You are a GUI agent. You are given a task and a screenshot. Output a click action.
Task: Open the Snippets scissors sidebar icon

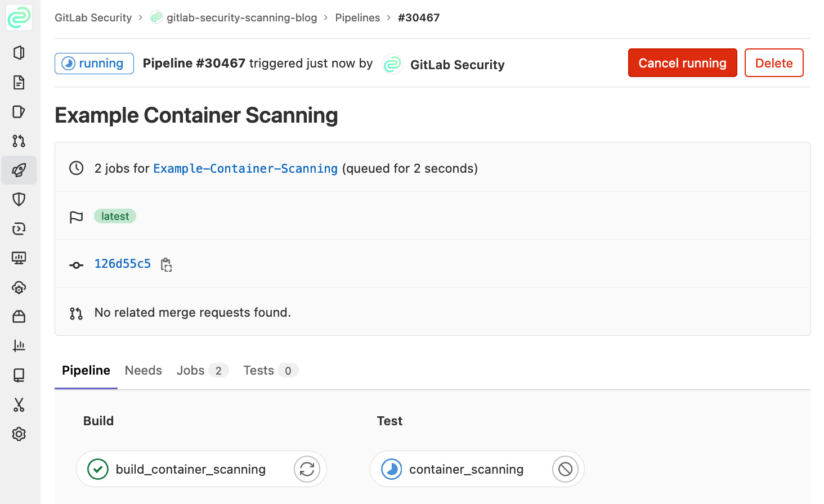point(19,404)
